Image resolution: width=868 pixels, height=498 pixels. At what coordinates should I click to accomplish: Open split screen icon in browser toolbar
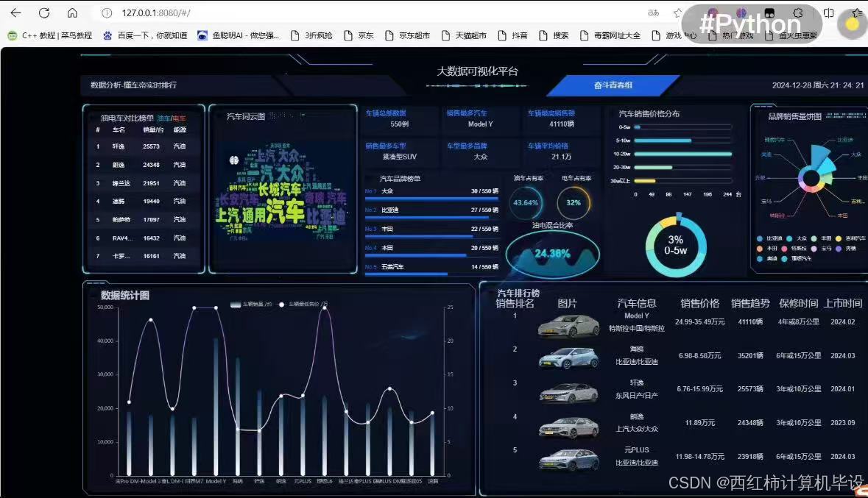(829, 13)
